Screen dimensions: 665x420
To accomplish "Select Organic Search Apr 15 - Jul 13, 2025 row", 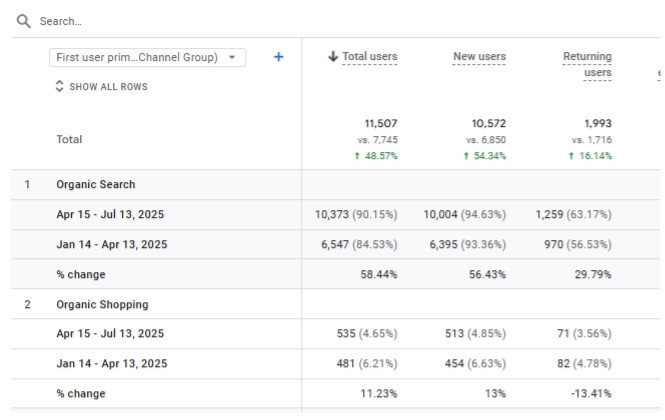I will pyautogui.click(x=111, y=215).
